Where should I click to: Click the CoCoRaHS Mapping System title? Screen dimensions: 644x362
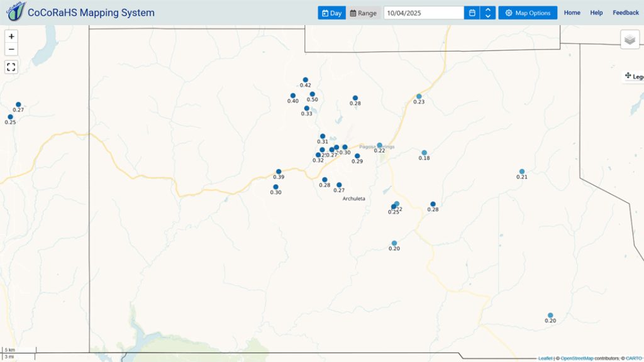[x=91, y=13]
